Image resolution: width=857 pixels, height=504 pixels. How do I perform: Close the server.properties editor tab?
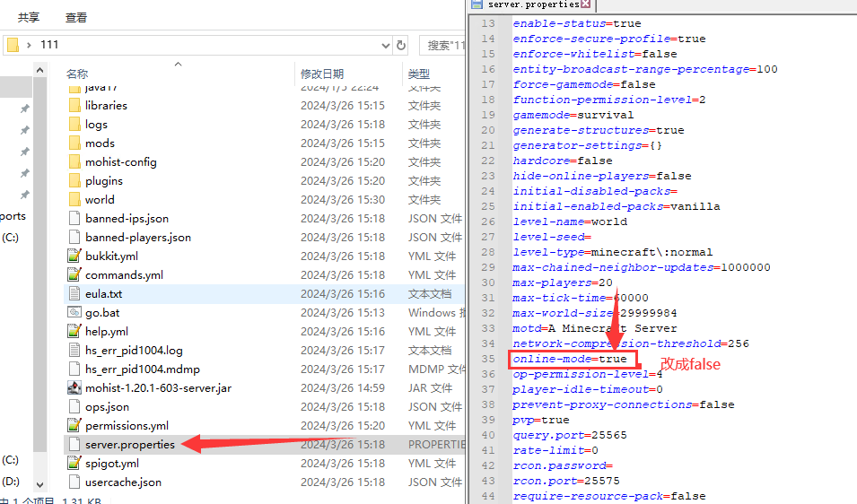586,4
